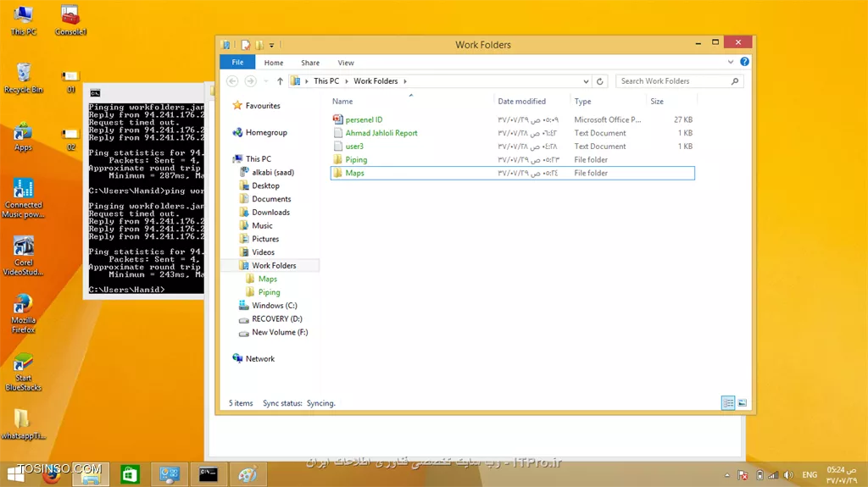Open Videos in navigation pane
The image size is (868, 487).
click(263, 252)
